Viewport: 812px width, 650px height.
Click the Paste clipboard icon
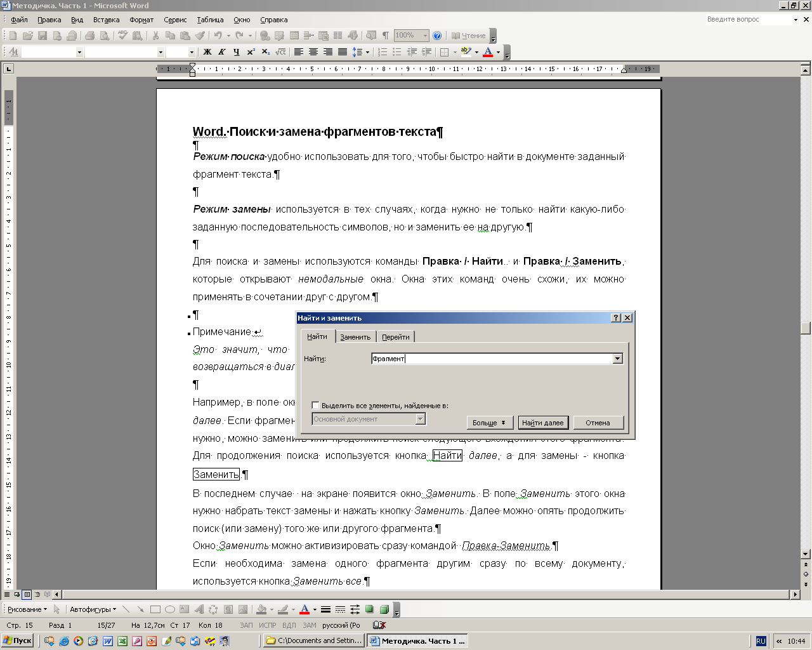pos(185,36)
